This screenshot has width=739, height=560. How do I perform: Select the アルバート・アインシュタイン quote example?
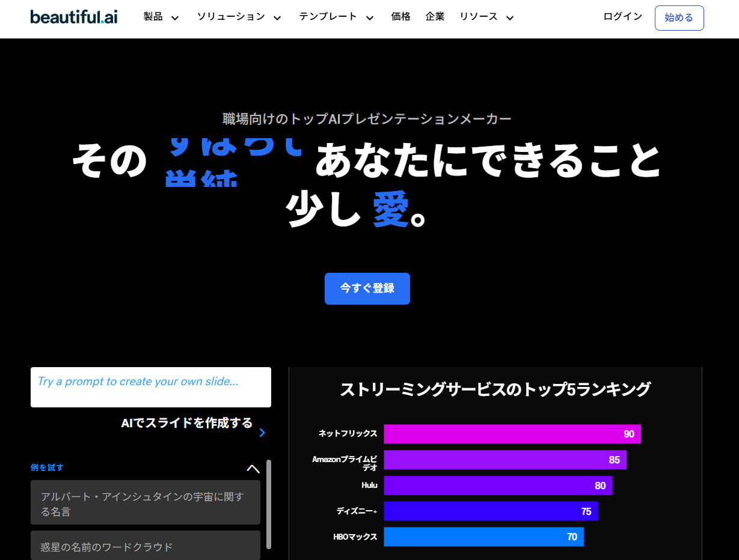146,502
